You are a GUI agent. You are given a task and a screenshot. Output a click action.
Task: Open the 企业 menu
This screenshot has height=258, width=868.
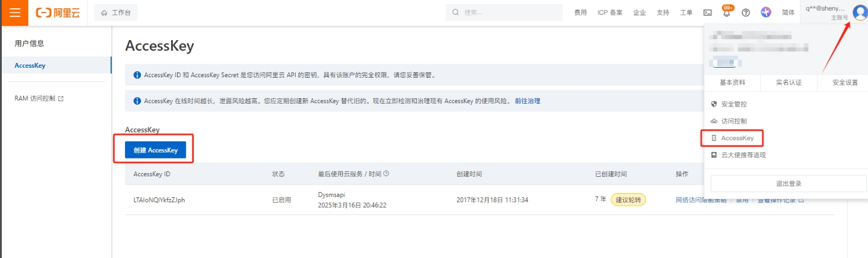click(x=639, y=13)
